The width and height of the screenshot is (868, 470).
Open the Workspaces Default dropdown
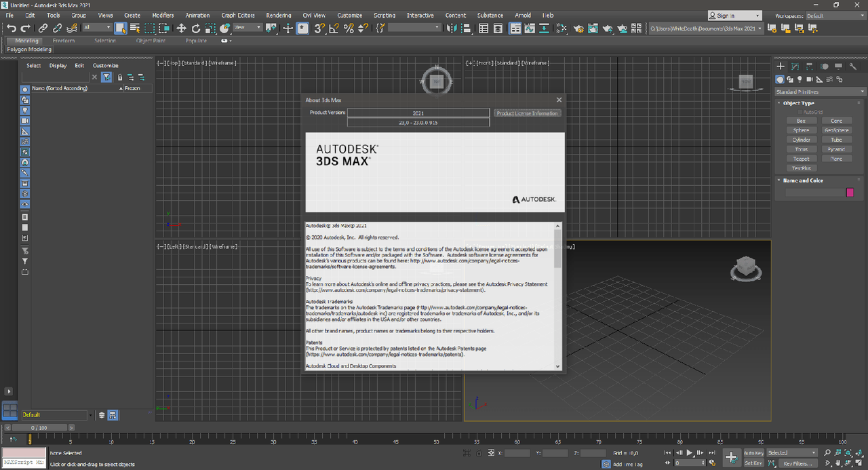coord(835,16)
